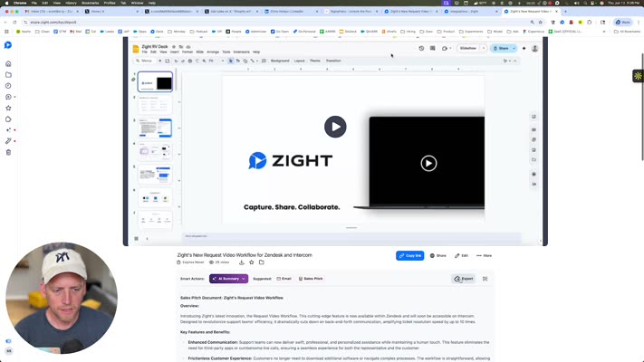Open the Chrome extensions puzzle icon
The height and width of the screenshot is (362, 644).
(x=590, y=22)
